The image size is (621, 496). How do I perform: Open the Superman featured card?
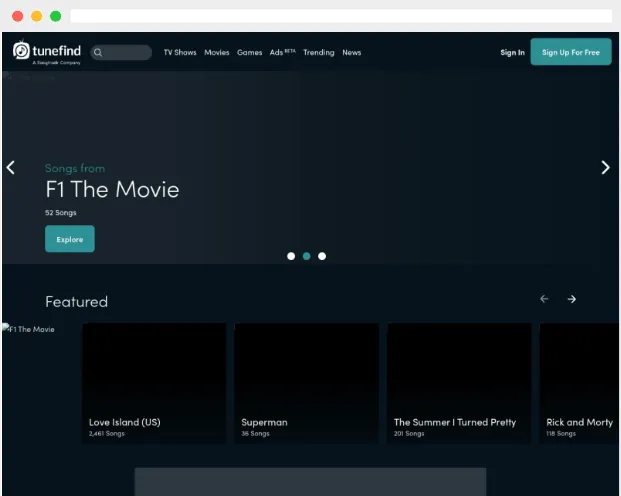(x=307, y=383)
